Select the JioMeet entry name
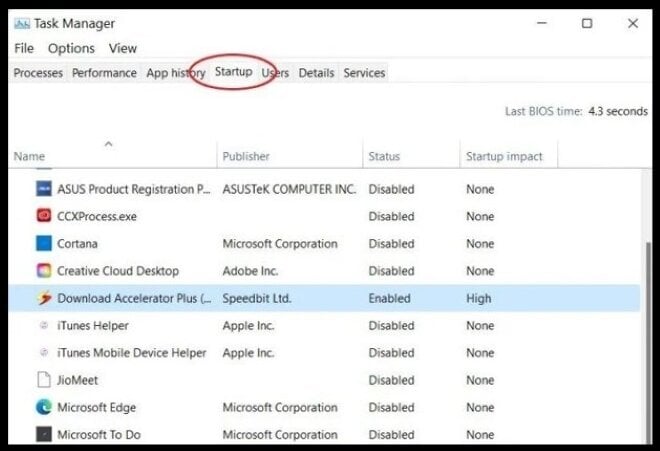This screenshot has height=451, width=660. click(x=77, y=380)
